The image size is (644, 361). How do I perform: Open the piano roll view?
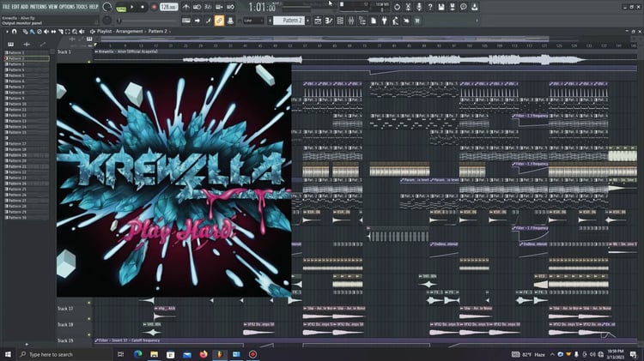(329, 21)
